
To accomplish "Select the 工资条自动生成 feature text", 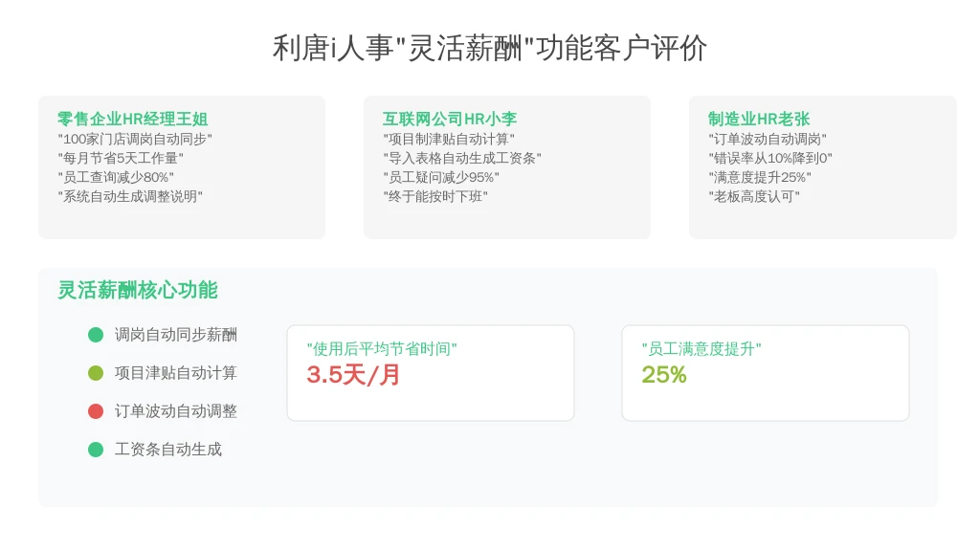I will pyautogui.click(x=168, y=450).
